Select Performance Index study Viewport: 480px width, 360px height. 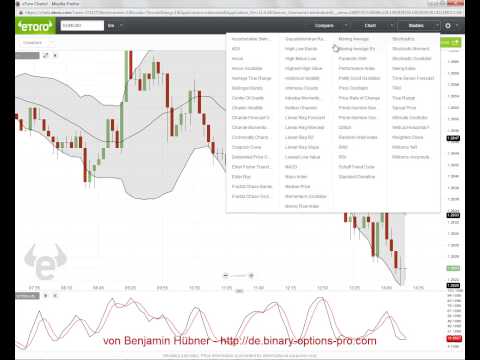tap(357, 68)
